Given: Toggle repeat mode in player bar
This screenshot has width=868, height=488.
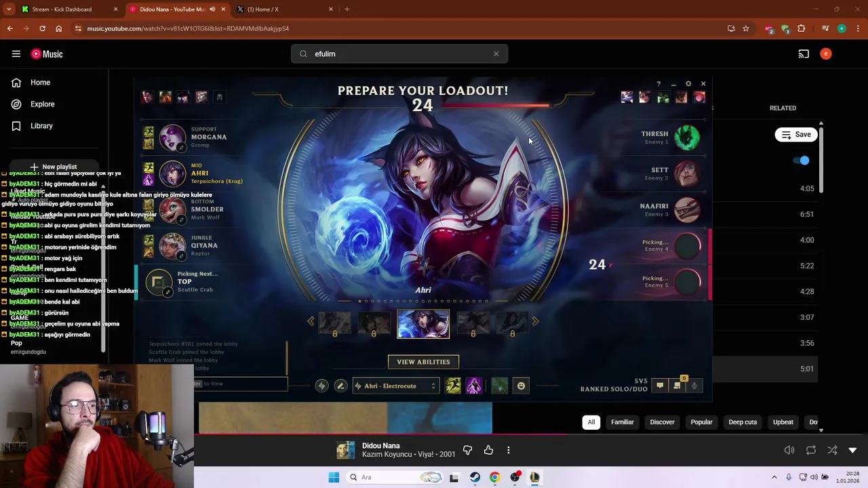Looking at the screenshot, I should pyautogui.click(x=811, y=450).
